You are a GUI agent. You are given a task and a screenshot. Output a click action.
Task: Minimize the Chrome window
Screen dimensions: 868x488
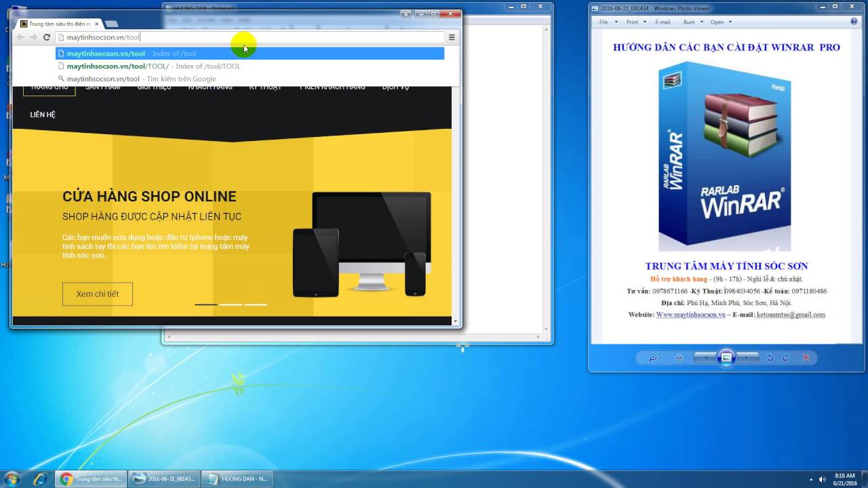[x=420, y=14]
